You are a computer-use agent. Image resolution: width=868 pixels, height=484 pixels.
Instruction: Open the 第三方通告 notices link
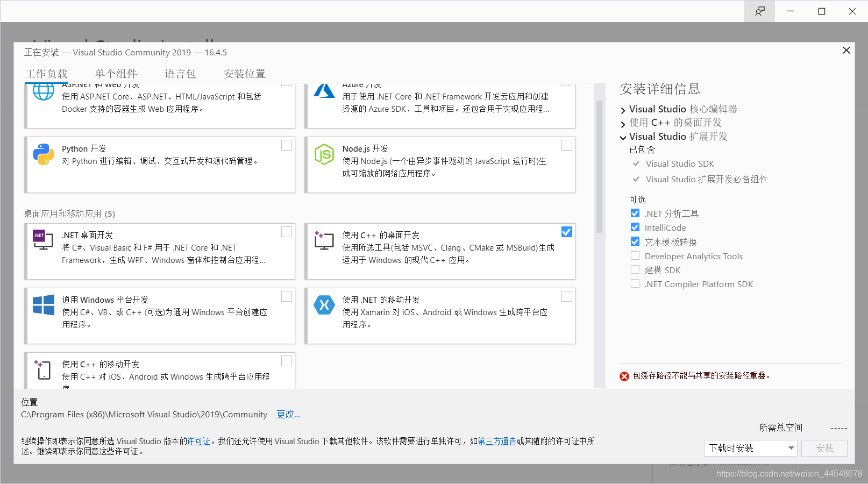point(497,441)
